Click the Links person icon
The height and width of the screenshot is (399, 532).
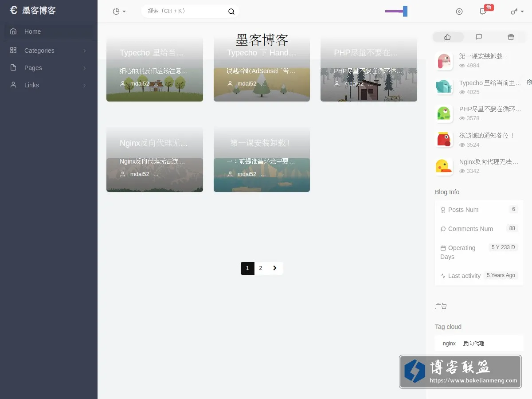13,85
